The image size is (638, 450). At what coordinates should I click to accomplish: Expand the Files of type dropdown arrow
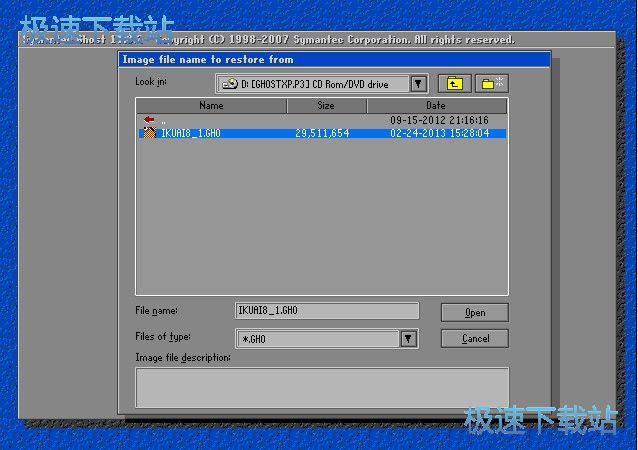pos(408,339)
